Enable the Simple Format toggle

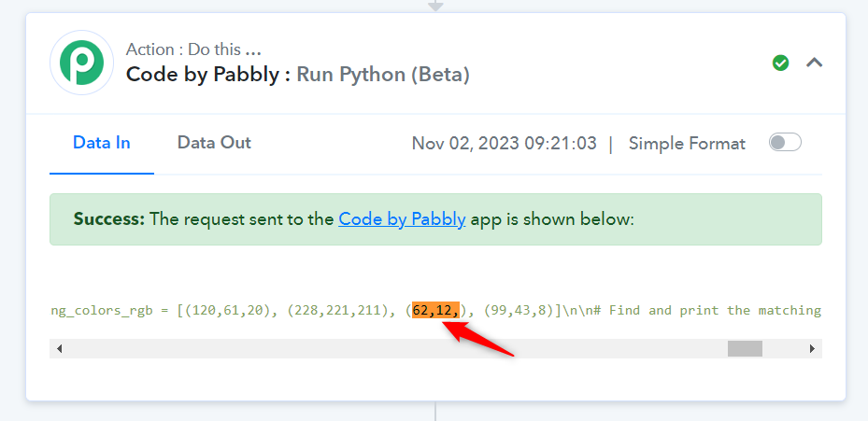pyautogui.click(x=785, y=142)
